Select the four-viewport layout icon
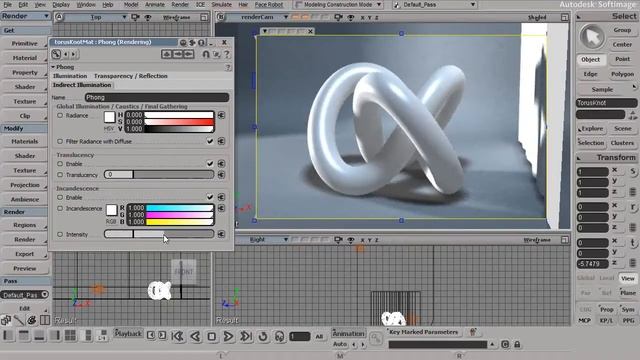640x360 pixels. pos(70,336)
